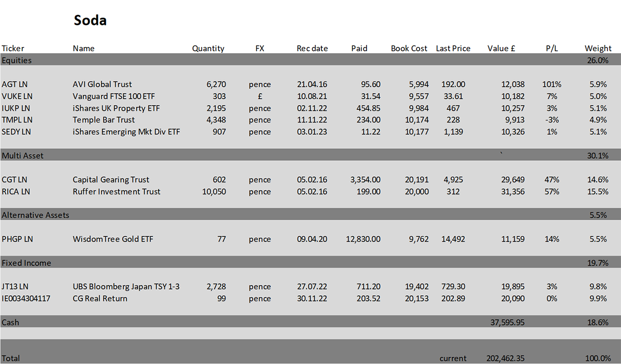Image resolution: width=621 pixels, height=364 pixels.
Task: Click the Multi Asset weight 30.1%
Action: click(597, 156)
